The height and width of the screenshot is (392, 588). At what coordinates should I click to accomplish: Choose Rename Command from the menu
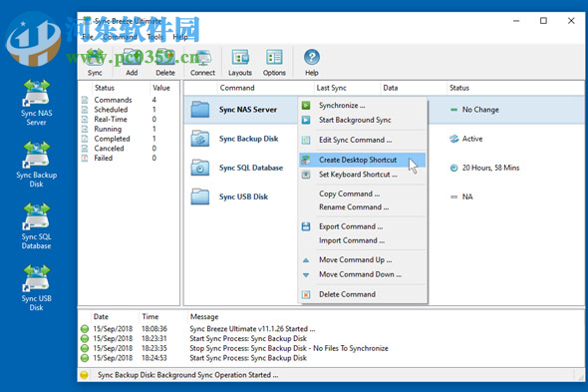tap(363, 207)
